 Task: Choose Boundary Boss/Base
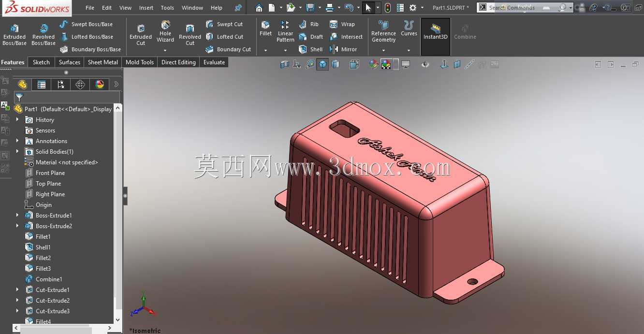click(x=90, y=49)
